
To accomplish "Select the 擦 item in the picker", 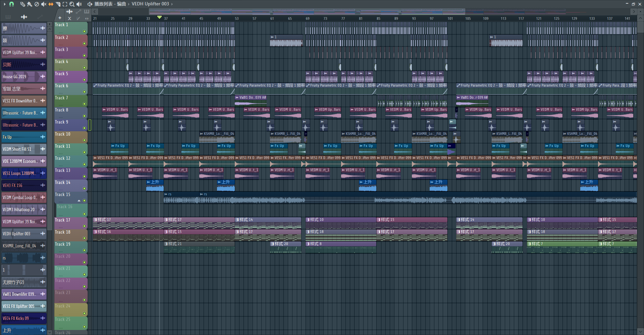I will point(24,28).
